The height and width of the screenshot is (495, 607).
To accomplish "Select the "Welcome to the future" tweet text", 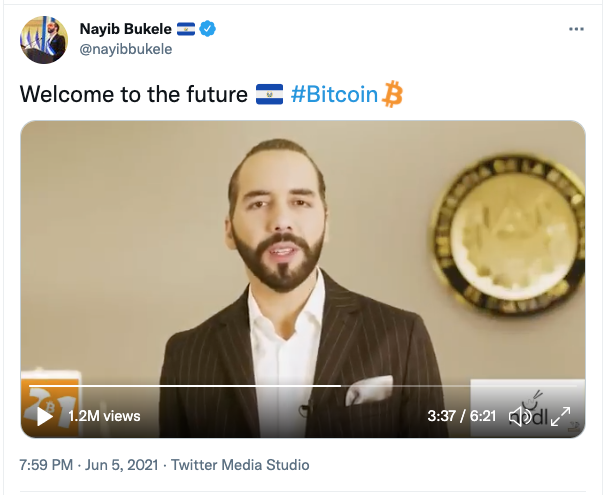I will click(133, 95).
